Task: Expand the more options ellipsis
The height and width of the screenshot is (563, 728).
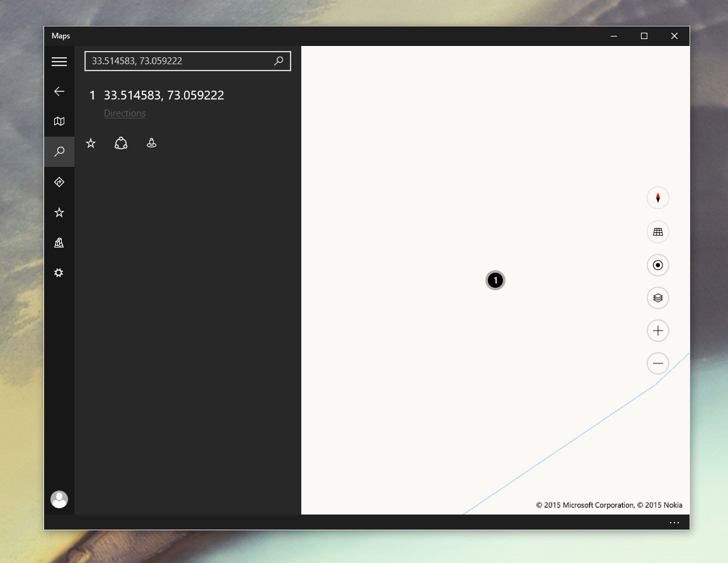Action: 674,523
